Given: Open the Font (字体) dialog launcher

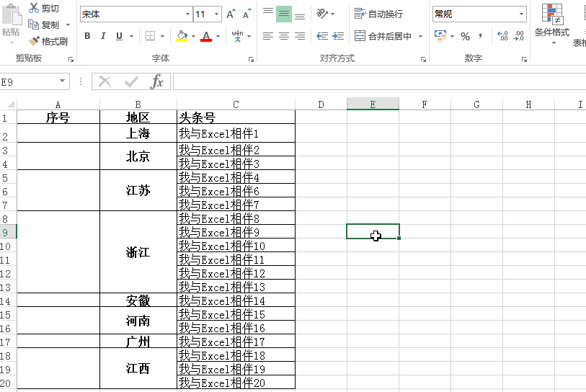Looking at the screenshot, I should pyautogui.click(x=251, y=59).
